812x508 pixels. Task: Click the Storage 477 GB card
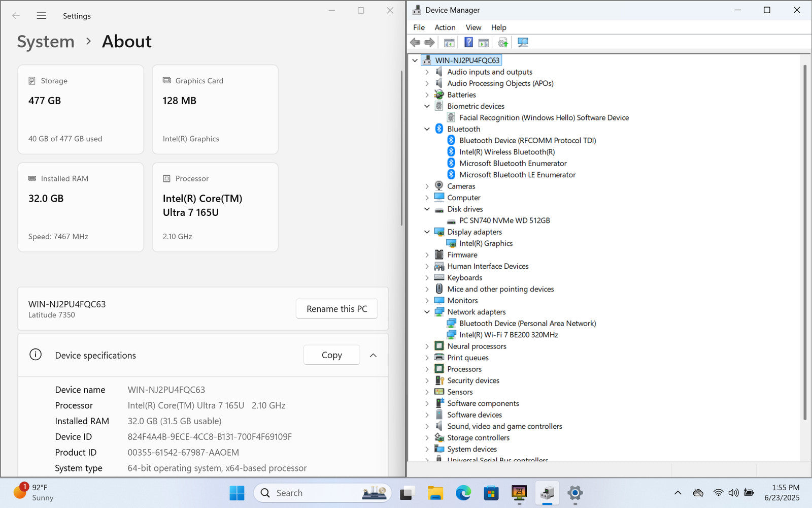tap(81, 109)
